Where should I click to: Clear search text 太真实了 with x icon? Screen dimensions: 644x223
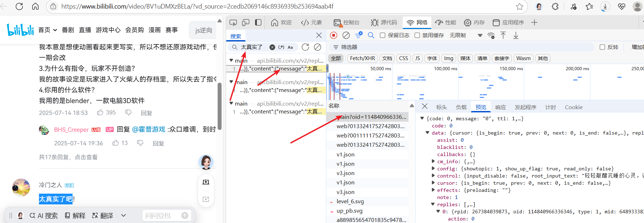tap(272, 47)
